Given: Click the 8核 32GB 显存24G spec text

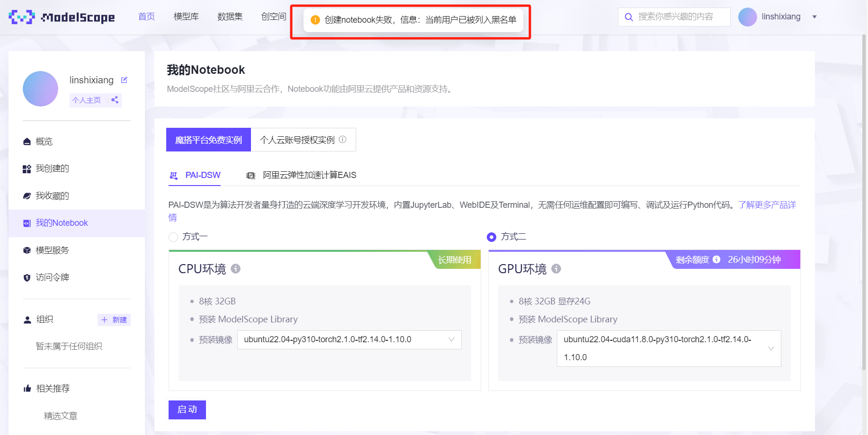Looking at the screenshot, I should point(555,302).
